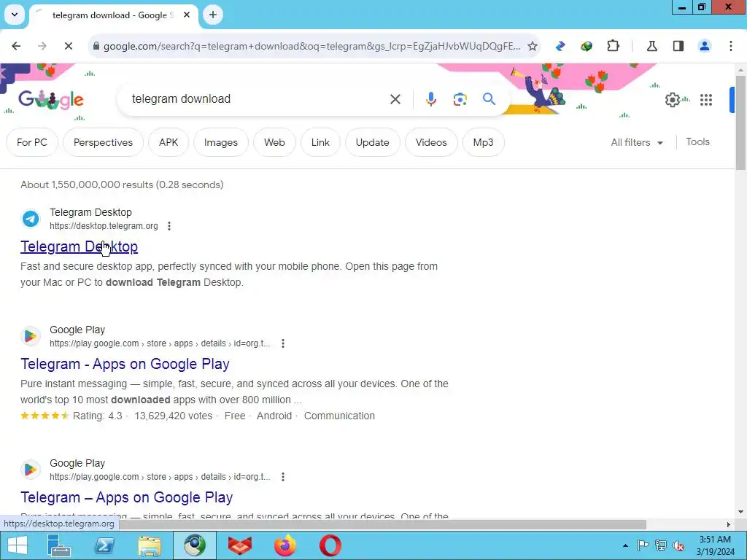
Task: Open the red fox icon taskbar app
Action: [239, 545]
